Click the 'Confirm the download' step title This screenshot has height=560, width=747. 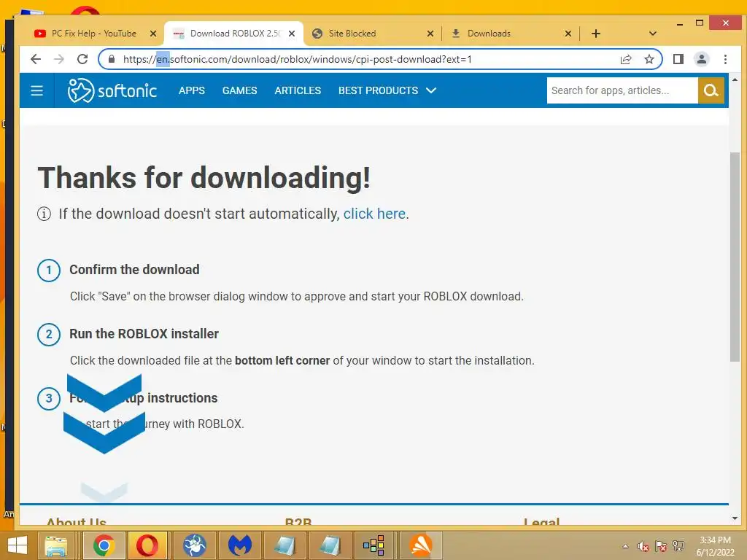[134, 270]
